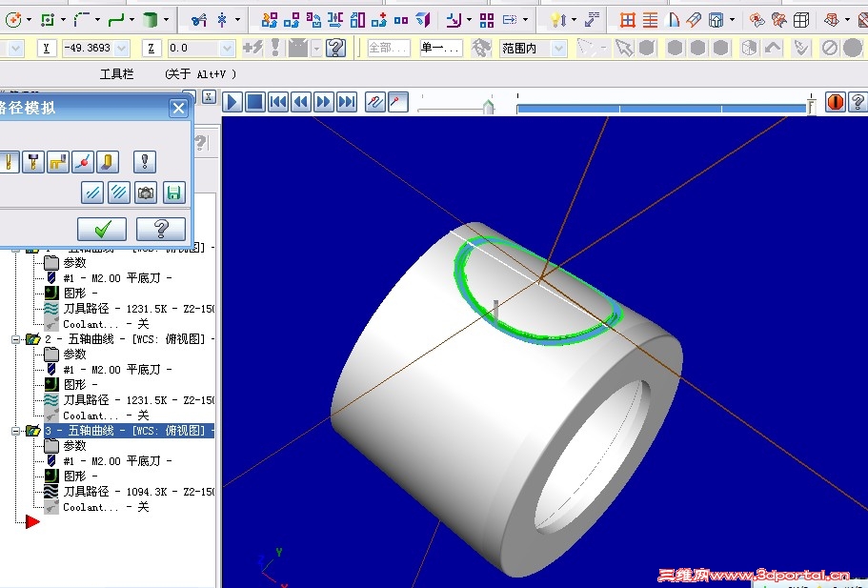The width and height of the screenshot is (868, 588).
Task: Toggle shaded toolpath icon in dialog
Action: 108,162
